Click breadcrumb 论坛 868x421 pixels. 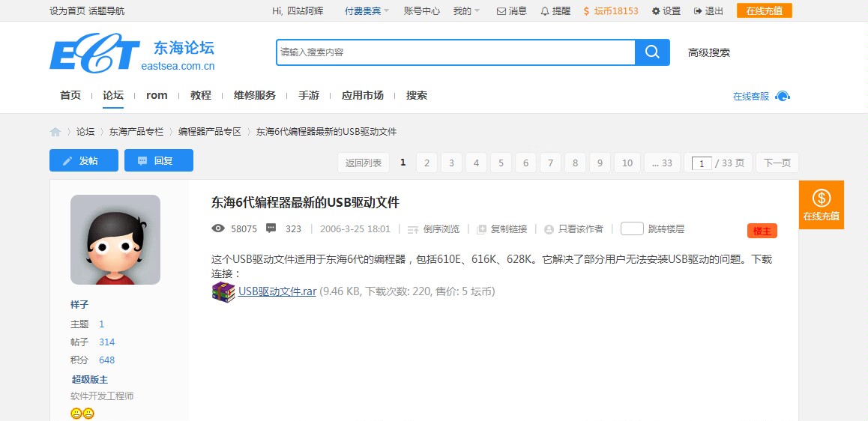pyautogui.click(x=85, y=132)
